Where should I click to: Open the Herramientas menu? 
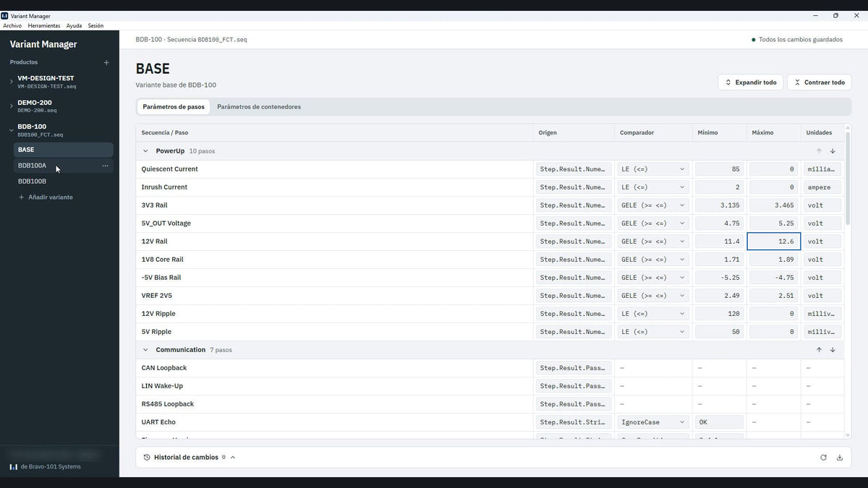click(x=44, y=25)
